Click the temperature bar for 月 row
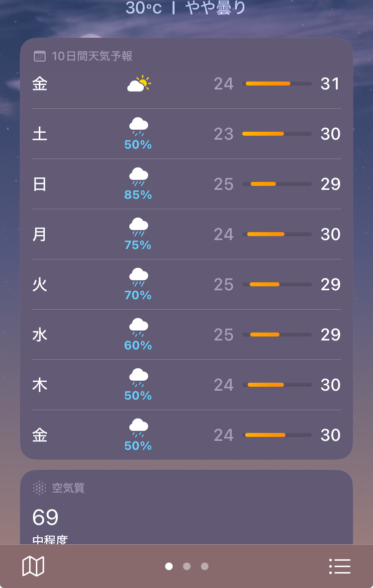The height and width of the screenshot is (588, 373). (277, 235)
